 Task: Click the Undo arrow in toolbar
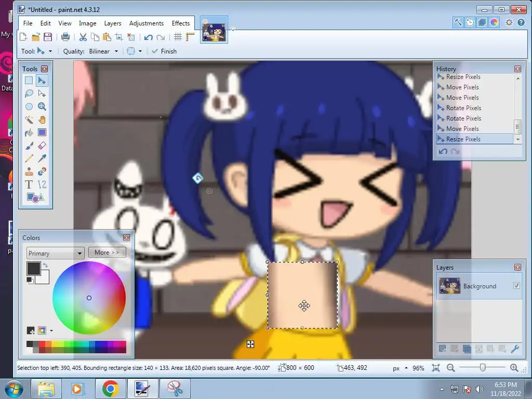[148, 37]
